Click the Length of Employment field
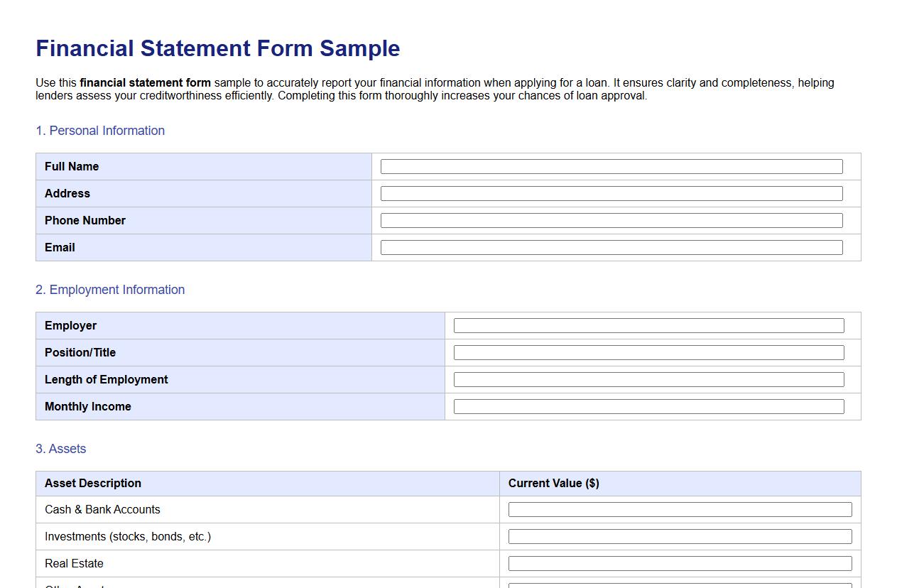This screenshot has width=897, height=588. tap(648, 379)
